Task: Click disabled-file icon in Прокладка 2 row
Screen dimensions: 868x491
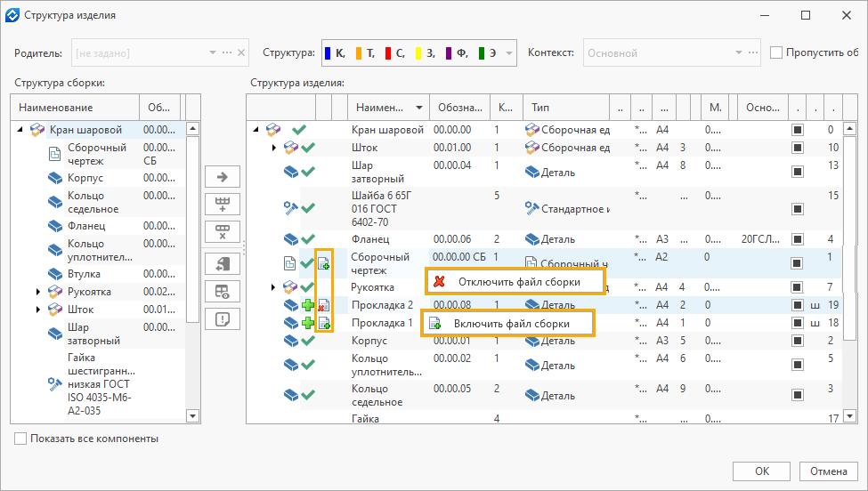Action: 324,305
